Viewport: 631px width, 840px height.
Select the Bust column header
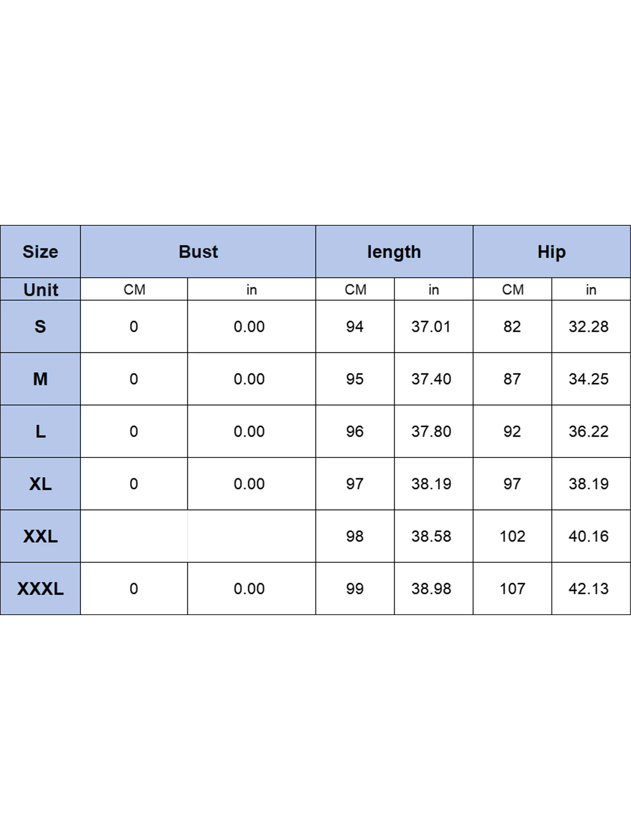point(198,252)
